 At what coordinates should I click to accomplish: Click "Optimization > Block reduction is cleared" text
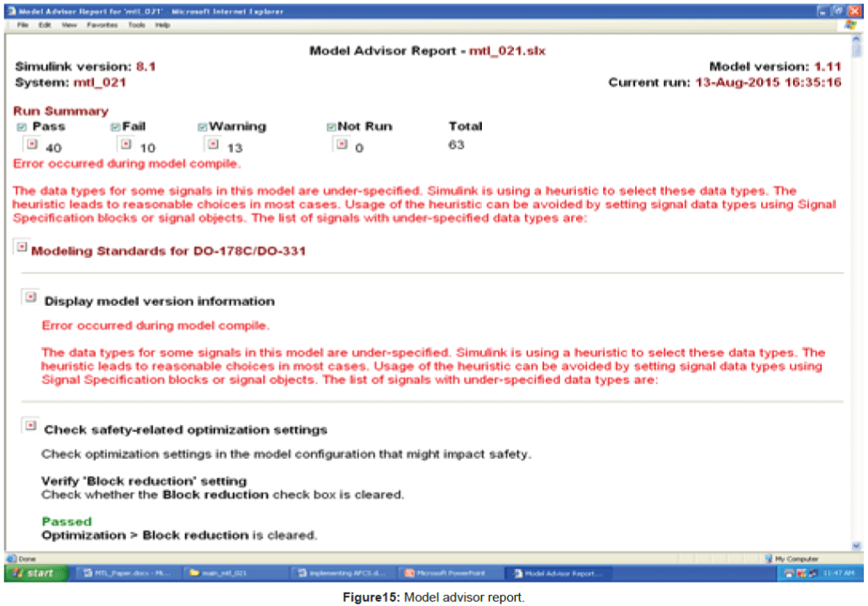click(179, 535)
